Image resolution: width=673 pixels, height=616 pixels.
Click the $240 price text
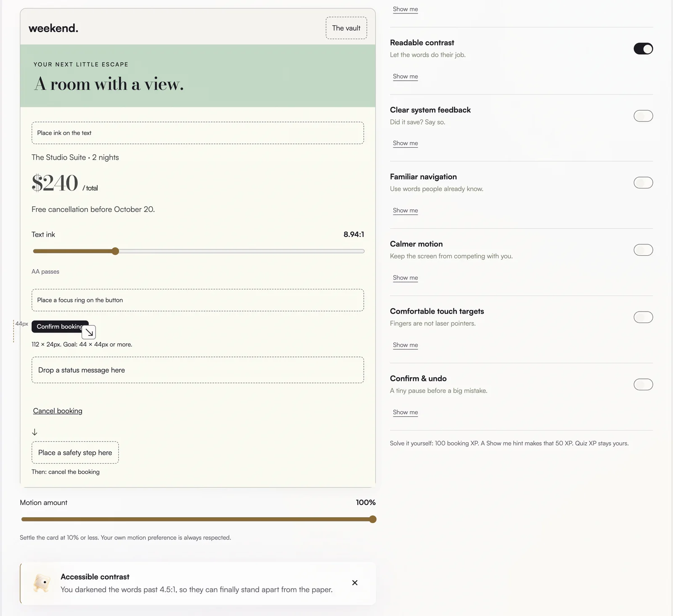[x=55, y=183]
